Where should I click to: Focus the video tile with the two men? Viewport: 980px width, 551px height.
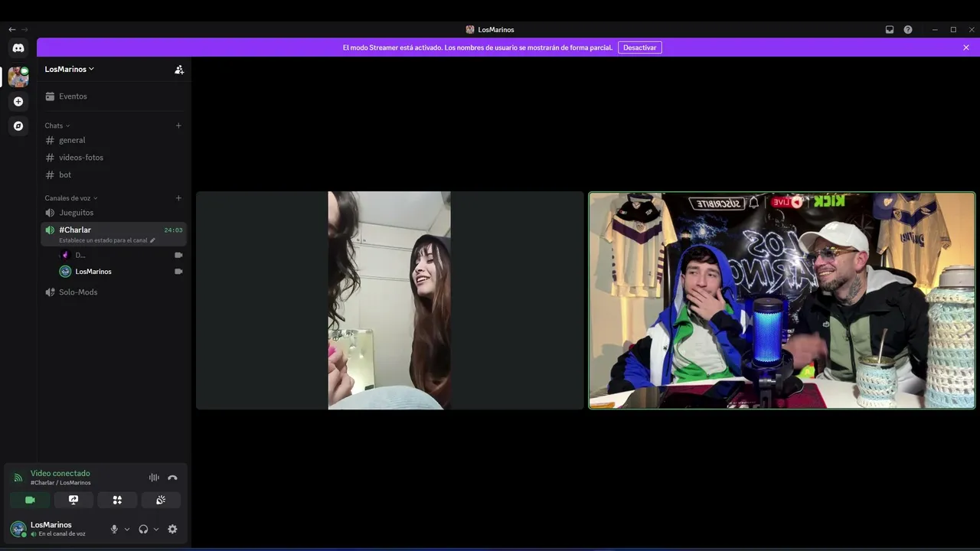pyautogui.click(x=782, y=300)
